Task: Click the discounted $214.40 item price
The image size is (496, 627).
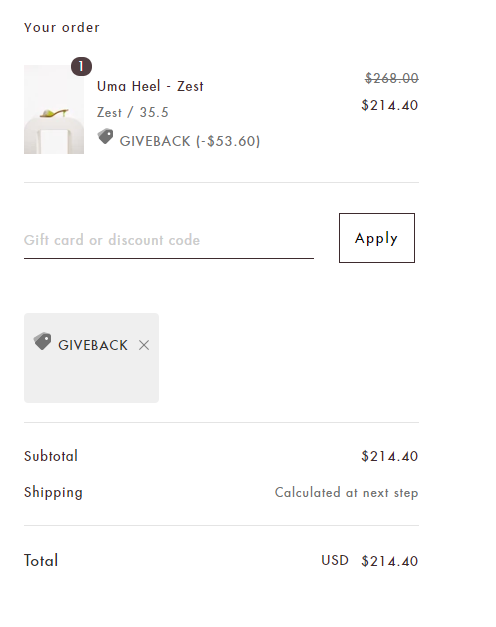Action: tap(390, 105)
